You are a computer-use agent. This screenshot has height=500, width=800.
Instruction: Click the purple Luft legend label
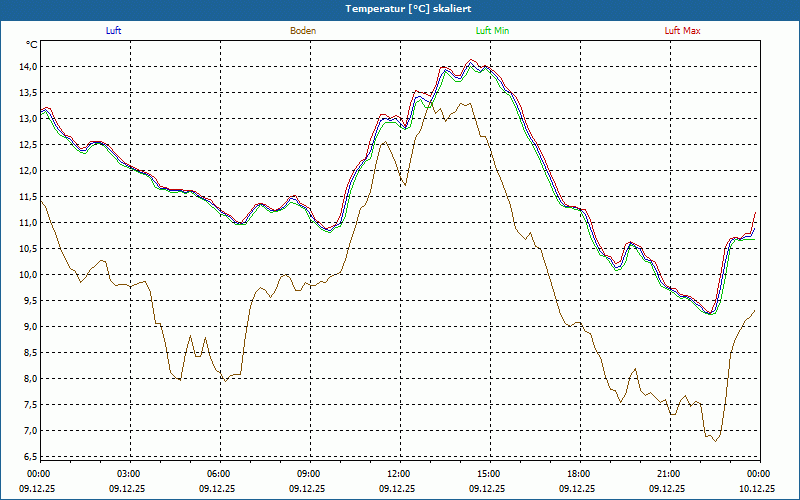click(113, 31)
